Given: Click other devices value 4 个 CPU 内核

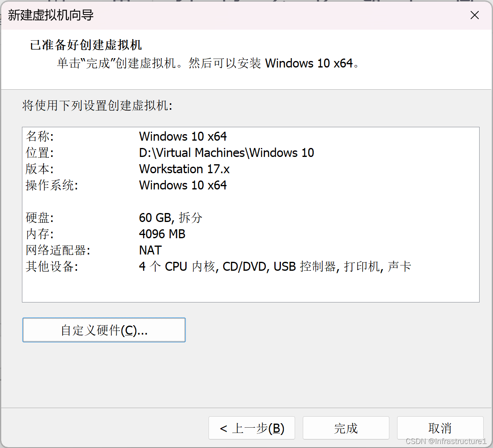Looking at the screenshot, I should [x=177, y=266].
